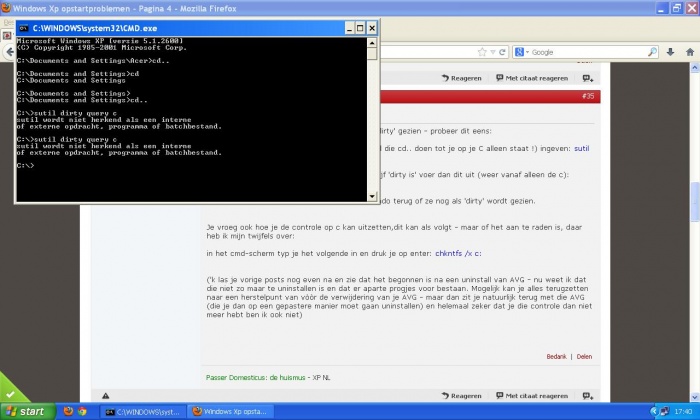Viewport: 700px width, 420px height.
Task: Click the paragraph starting 'Je vroeg ook hoe'
Action: pyautogui.click(x=394, y=231)
